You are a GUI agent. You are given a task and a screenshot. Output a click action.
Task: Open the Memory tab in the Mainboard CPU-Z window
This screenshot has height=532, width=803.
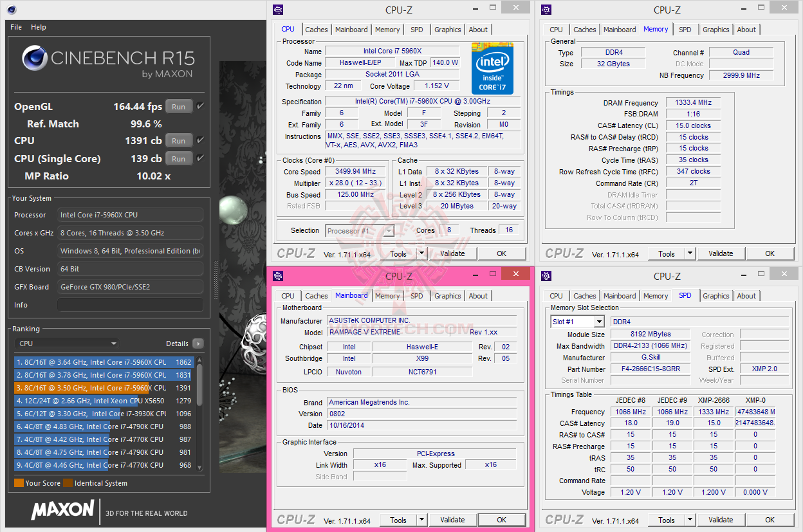coord(387,296)
